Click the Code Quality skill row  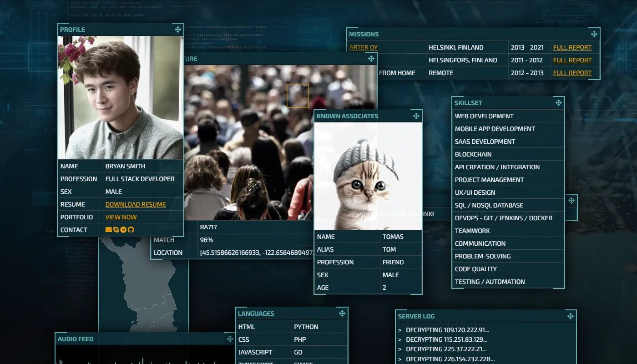point(508,269)
